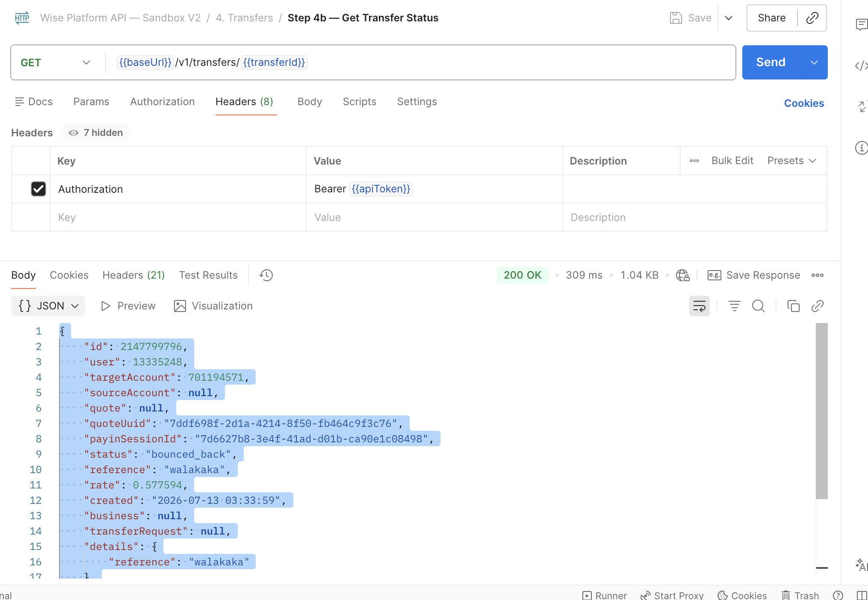Open the Cookies link beside request tabs
Screen dimensions: 868x600
click(804, 103)
